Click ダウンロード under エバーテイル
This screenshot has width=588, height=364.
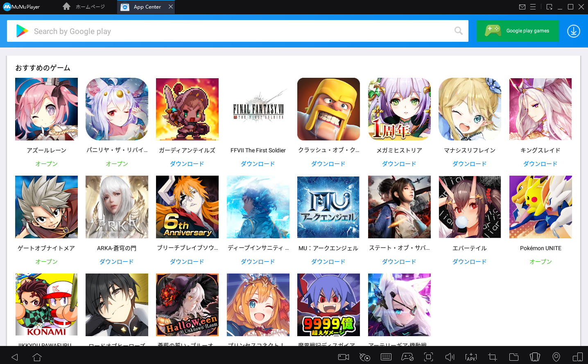pyautogui.click(x=470, y=262)
